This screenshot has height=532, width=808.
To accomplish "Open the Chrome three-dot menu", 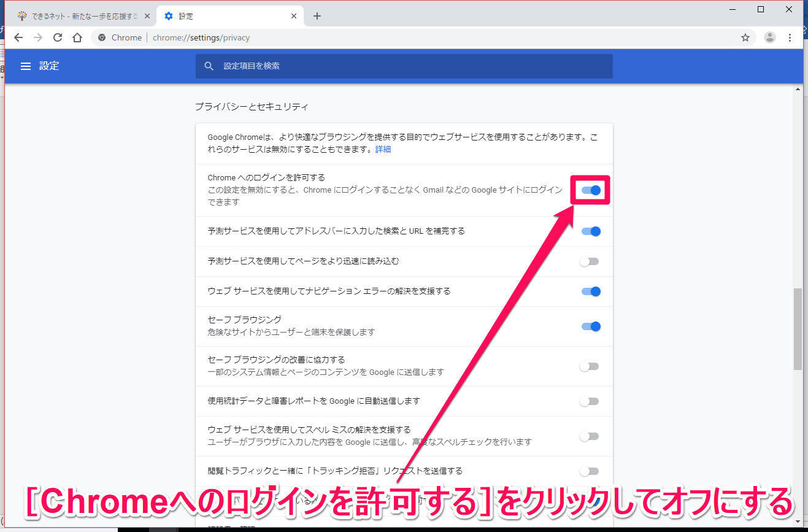I will point(790,37).
